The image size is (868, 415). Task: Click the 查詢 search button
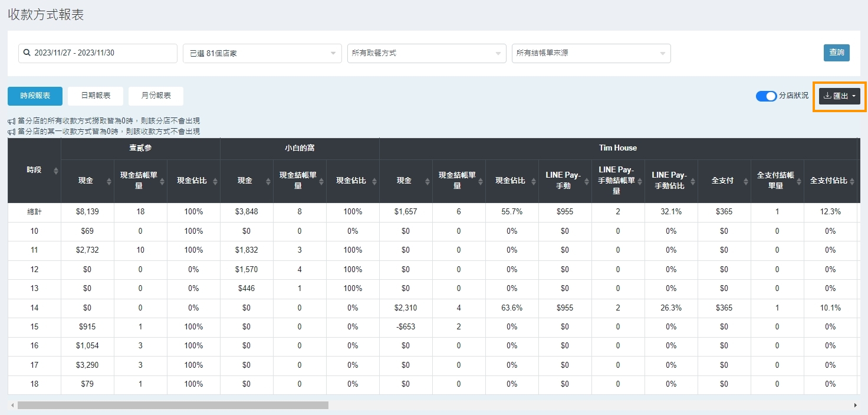pos(836,53)
